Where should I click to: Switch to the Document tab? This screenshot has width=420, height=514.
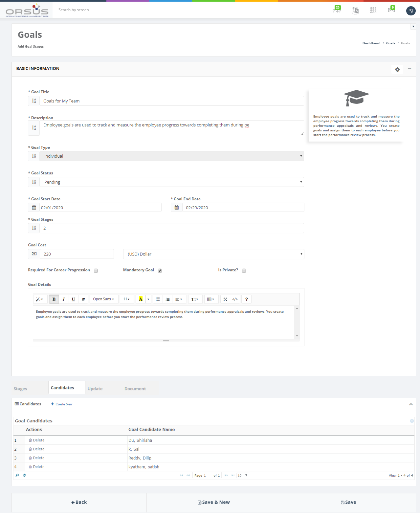135,389
